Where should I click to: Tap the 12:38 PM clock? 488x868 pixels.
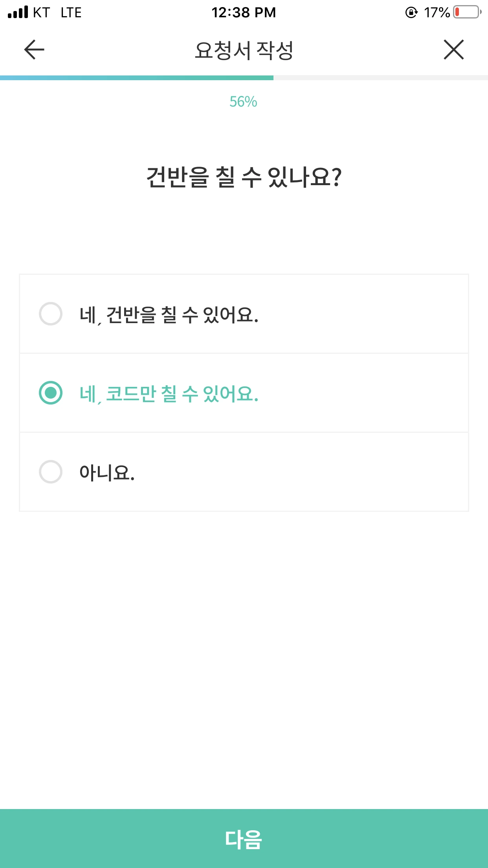click(x=244, y=13)
